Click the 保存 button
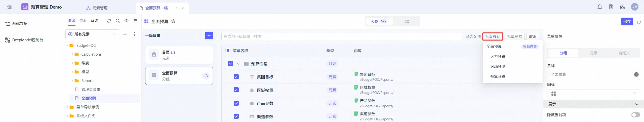The width and height of the screenshot is (644, 122). click(x=627, y=21)
